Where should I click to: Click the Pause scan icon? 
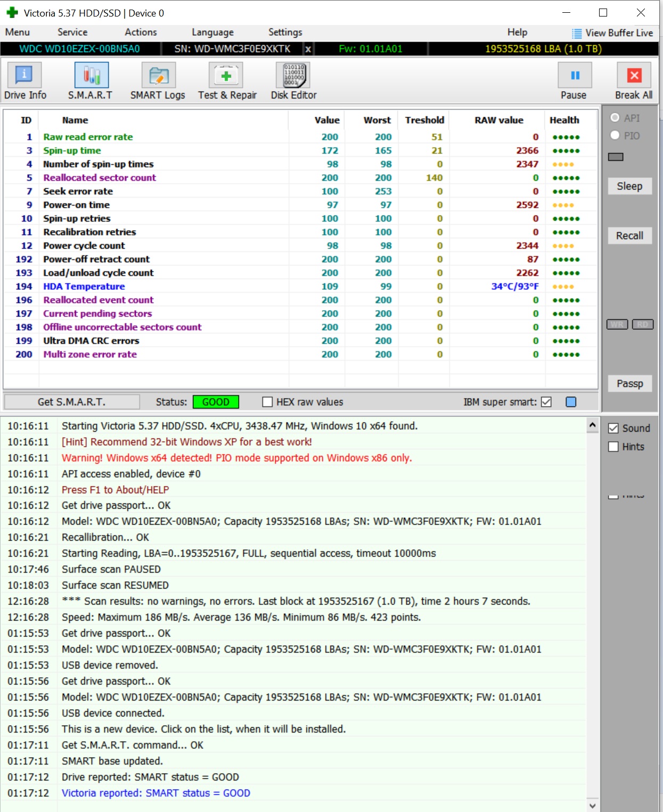[x=575, y=75]
